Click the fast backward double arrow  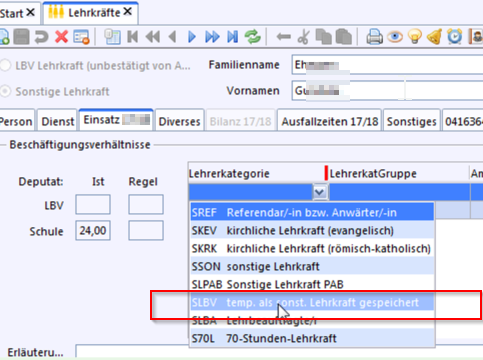click(x=153, y=37)
